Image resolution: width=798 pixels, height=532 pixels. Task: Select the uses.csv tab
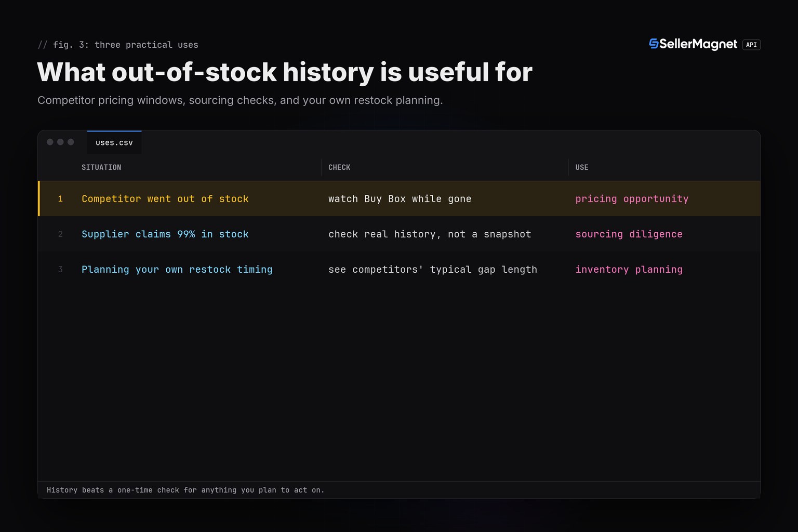(114, 142)
